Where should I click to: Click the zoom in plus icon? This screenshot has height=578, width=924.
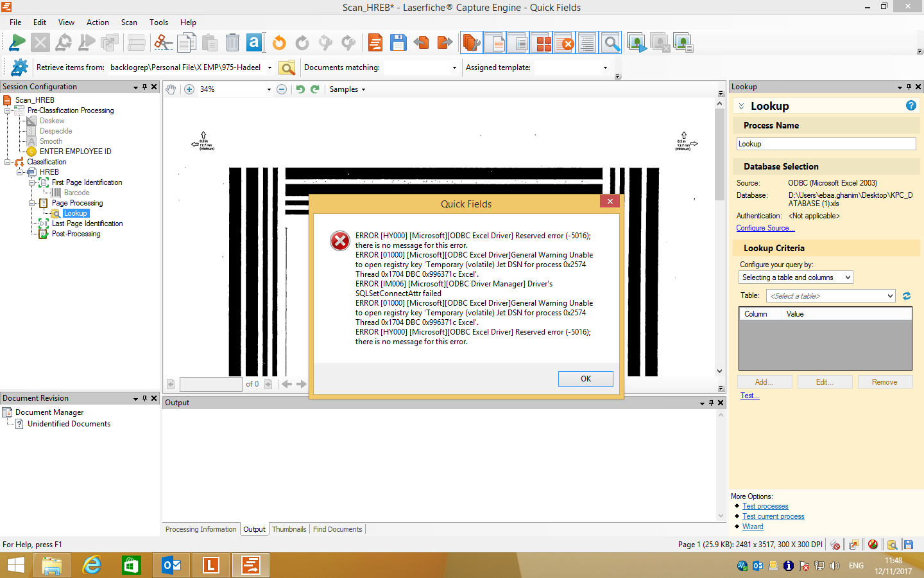[189, 89]
